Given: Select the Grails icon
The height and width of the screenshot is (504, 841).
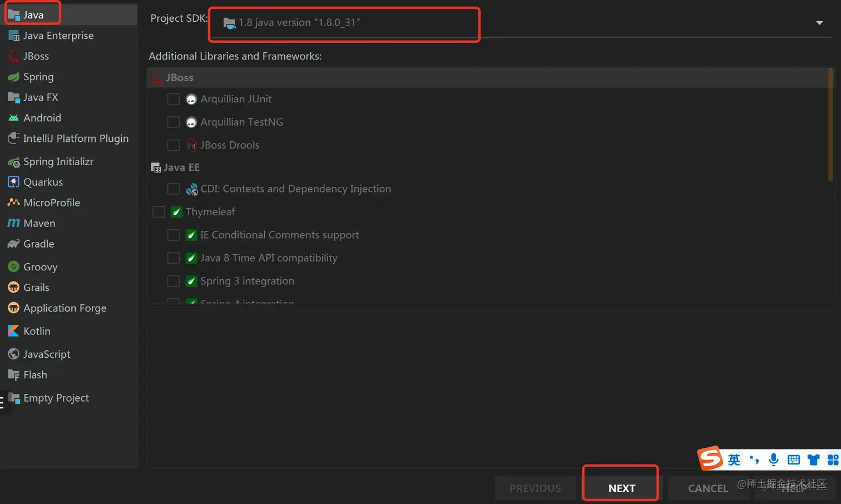Looking at the screenshot, I should [x=13, y=288].
